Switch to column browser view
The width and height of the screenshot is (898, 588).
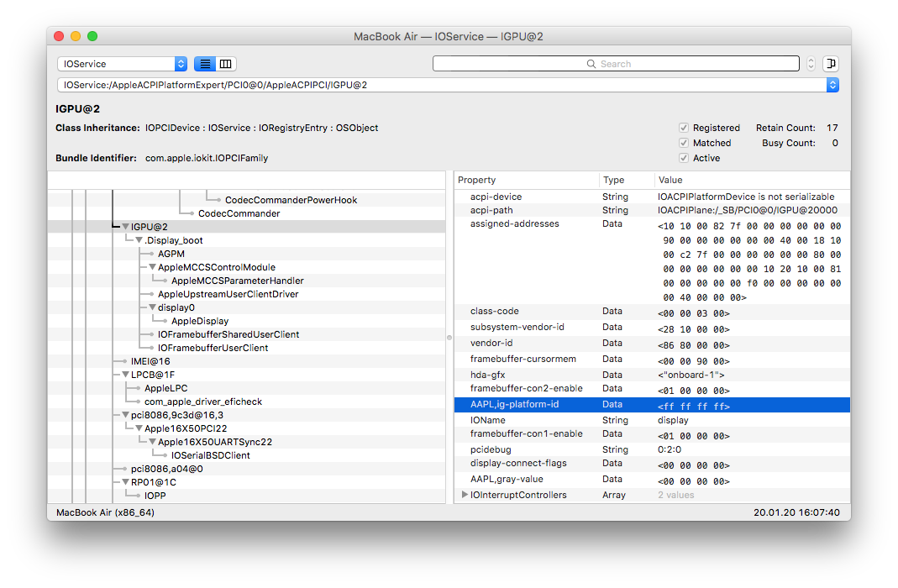coord(226,64)
